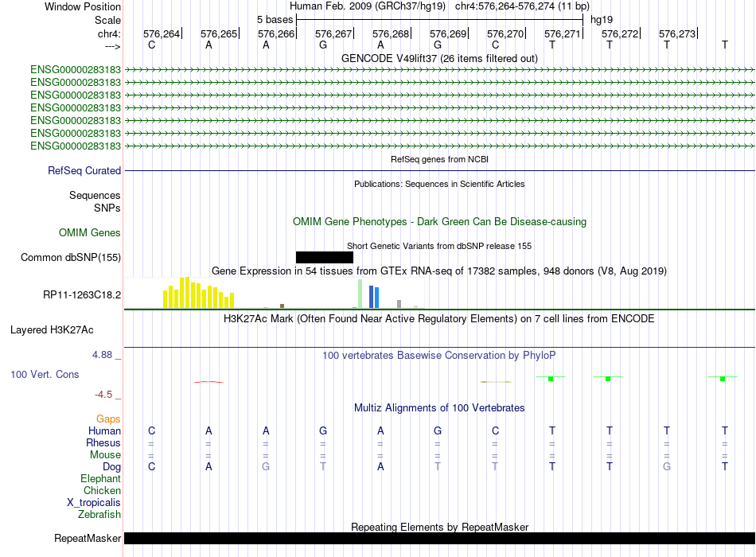The image size is (756, 557).
Task: Click the Common dbSNP(155) track label
Action: click(71, 258)
